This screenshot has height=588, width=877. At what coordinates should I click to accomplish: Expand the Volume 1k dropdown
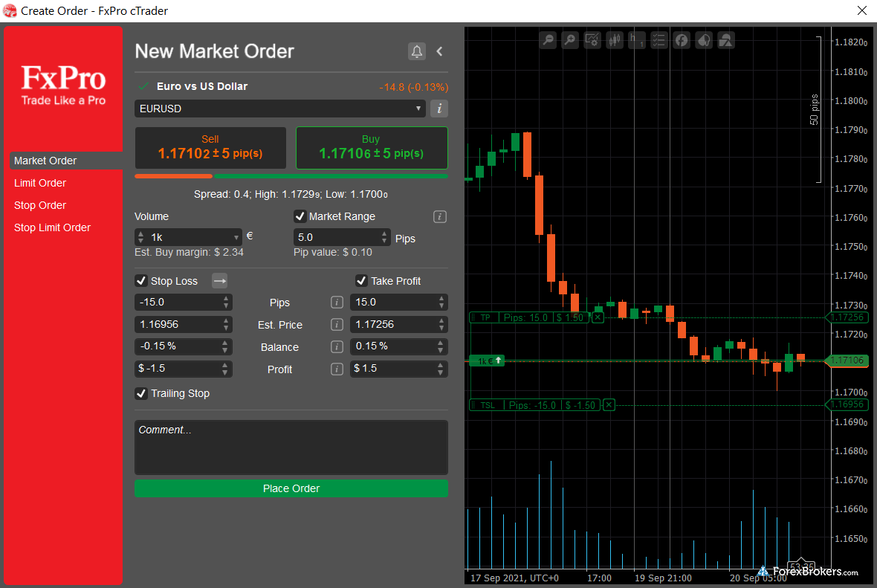pos(236,237)
